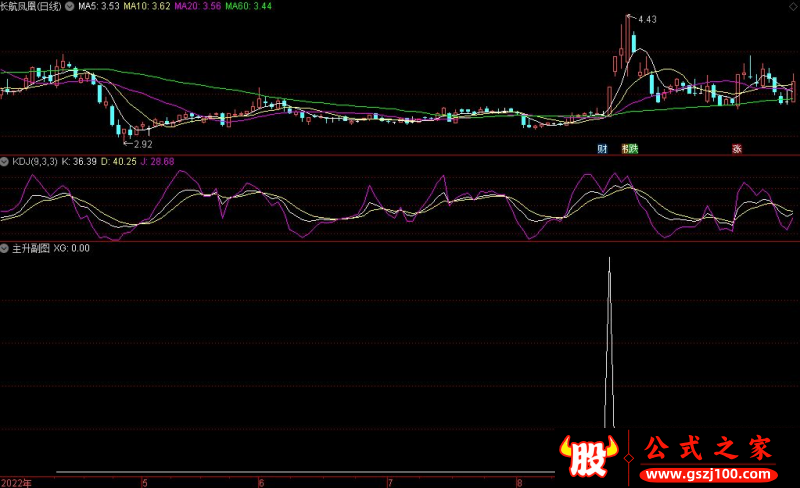Click the white XG signal spike
Screen dimensions: 800x488
(609, 342)
